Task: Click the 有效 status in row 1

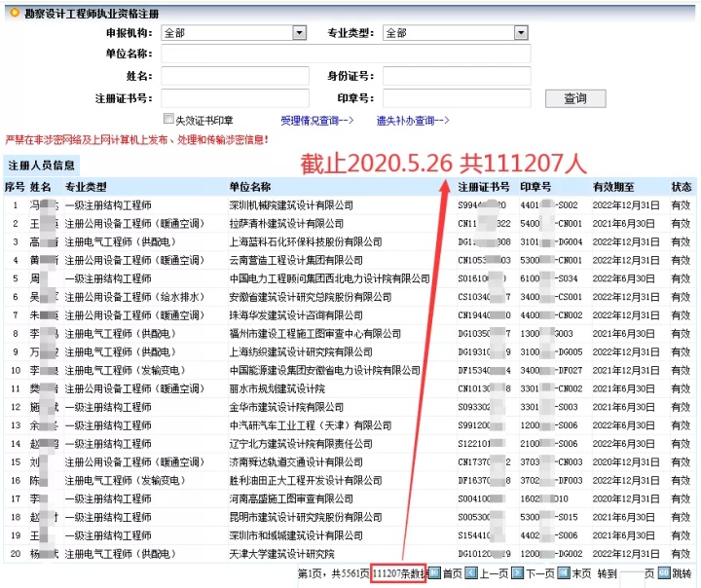Action: 681,205
